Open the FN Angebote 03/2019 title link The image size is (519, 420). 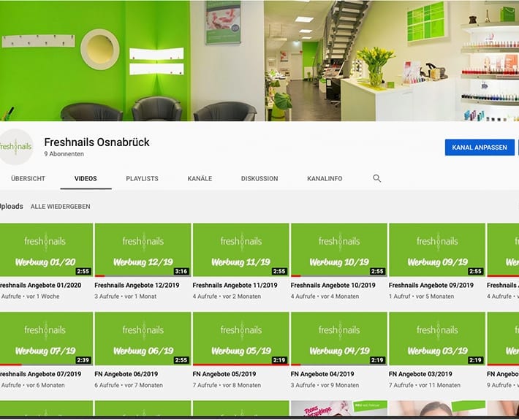click(x=421, y=374)
